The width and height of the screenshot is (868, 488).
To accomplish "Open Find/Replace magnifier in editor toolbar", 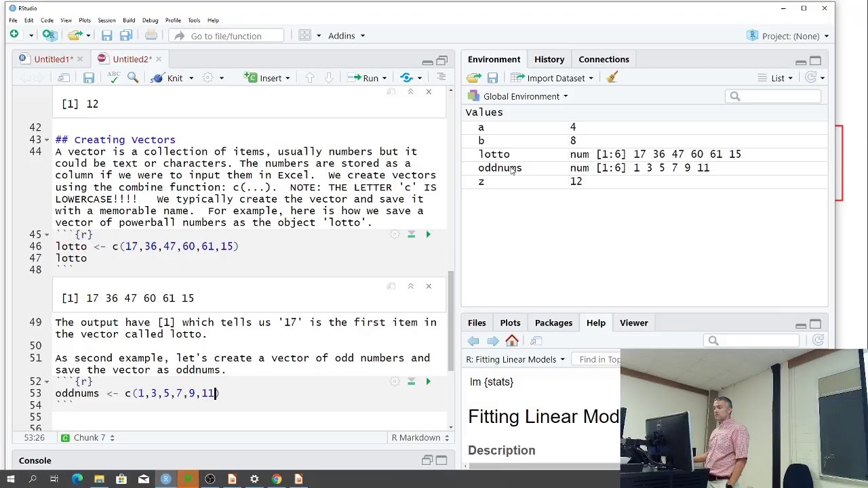I will coord(133,78).
